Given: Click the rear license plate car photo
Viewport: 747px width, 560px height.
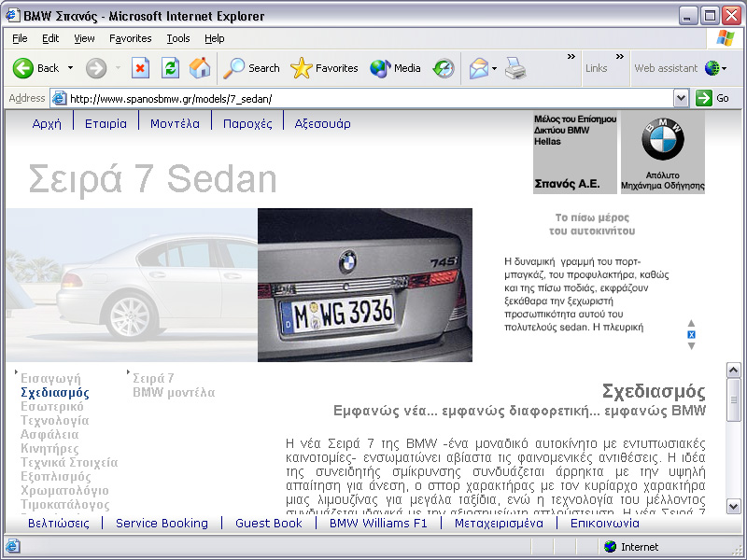Looking at the screenshot, I should (x=365, y=285).
